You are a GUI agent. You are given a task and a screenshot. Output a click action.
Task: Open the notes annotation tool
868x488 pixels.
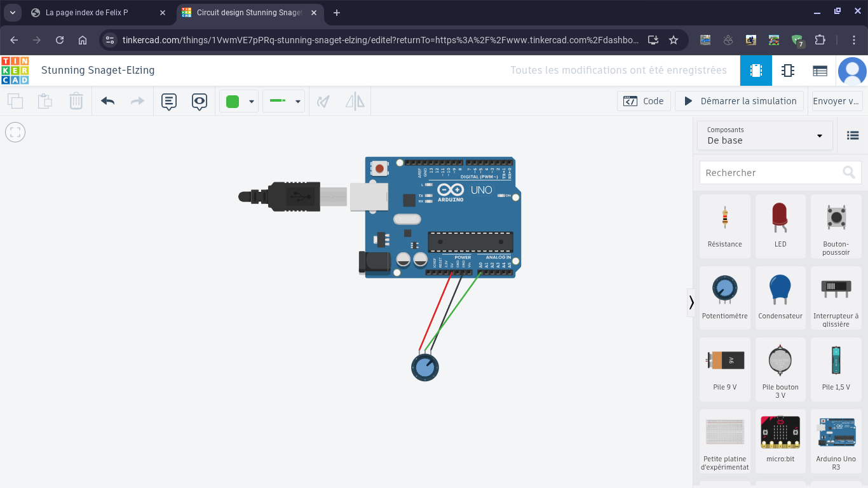pos(169,102)
